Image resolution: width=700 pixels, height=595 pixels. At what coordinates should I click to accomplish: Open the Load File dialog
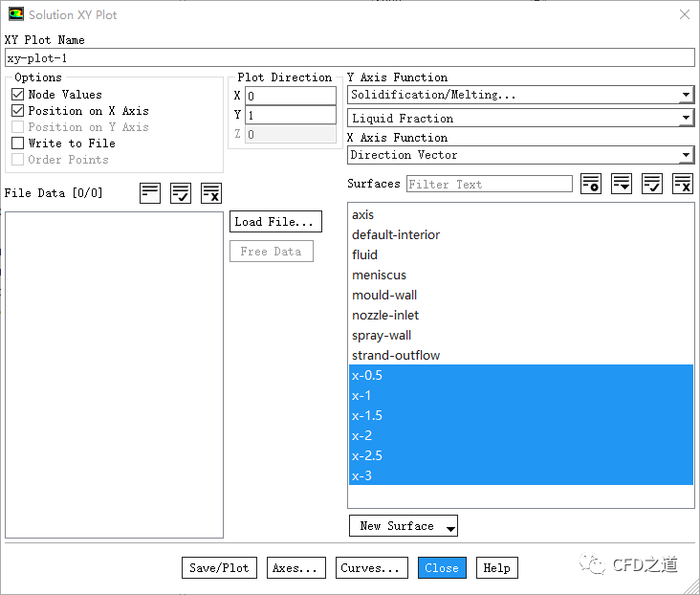point(275,222)
